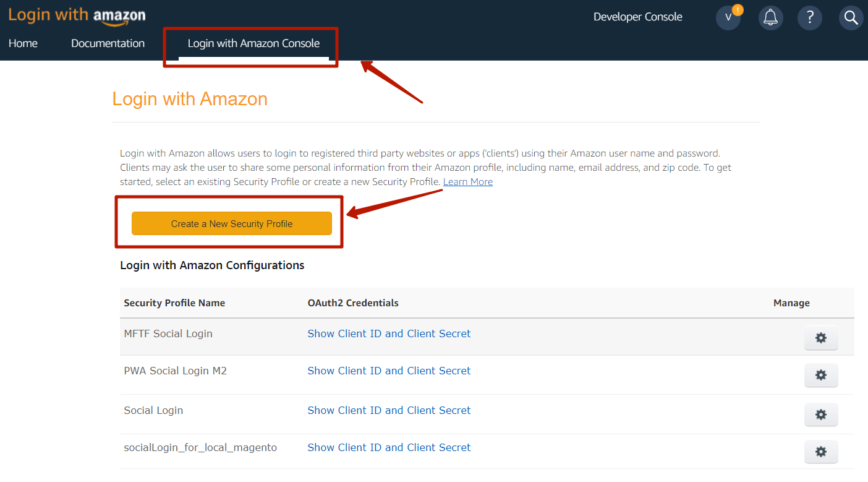868x482 pixels.
Task: Click the search magnifier icon
Action: tap(851, 17)
